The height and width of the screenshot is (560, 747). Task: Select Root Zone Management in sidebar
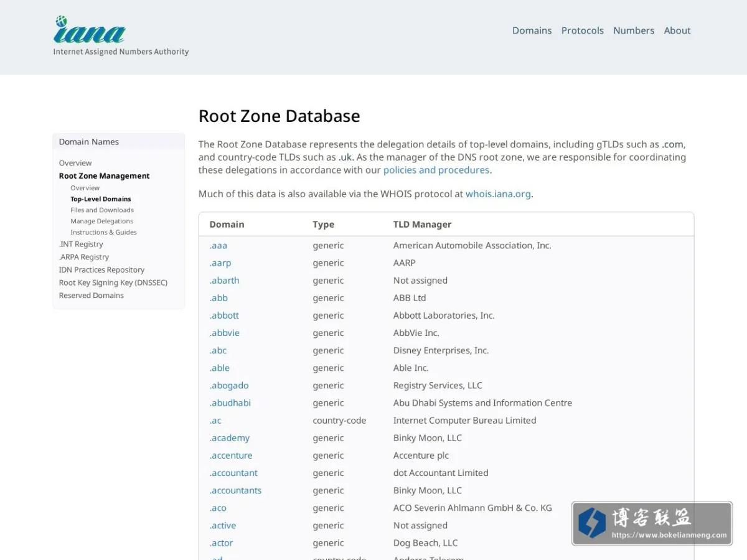point(104,176)
